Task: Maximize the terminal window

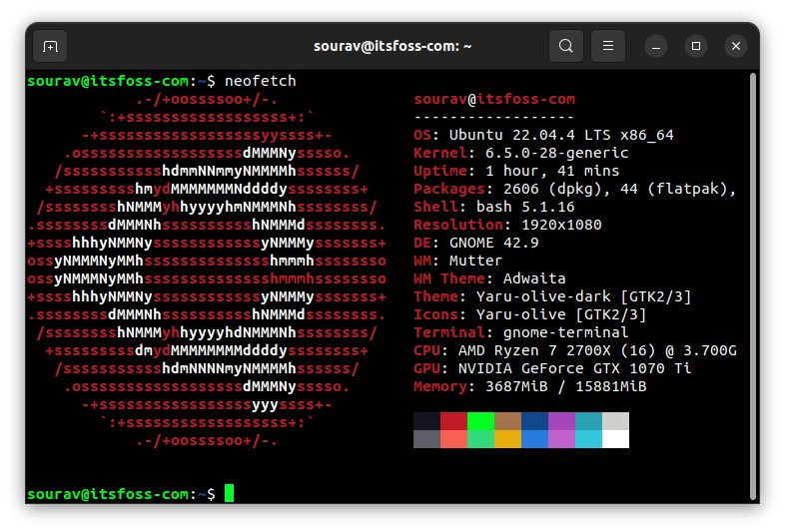Action: tap(696, 46)
